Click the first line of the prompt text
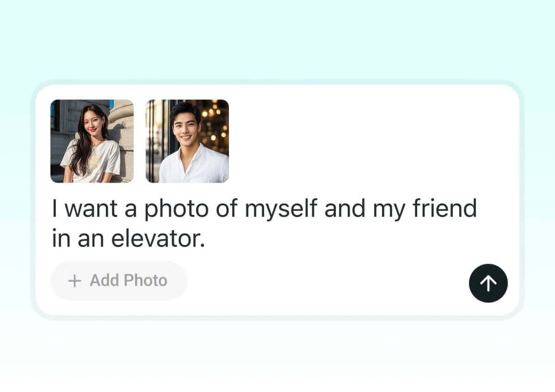Image resolution: width=555 pixels, height=392 pixels. point(264,209)
